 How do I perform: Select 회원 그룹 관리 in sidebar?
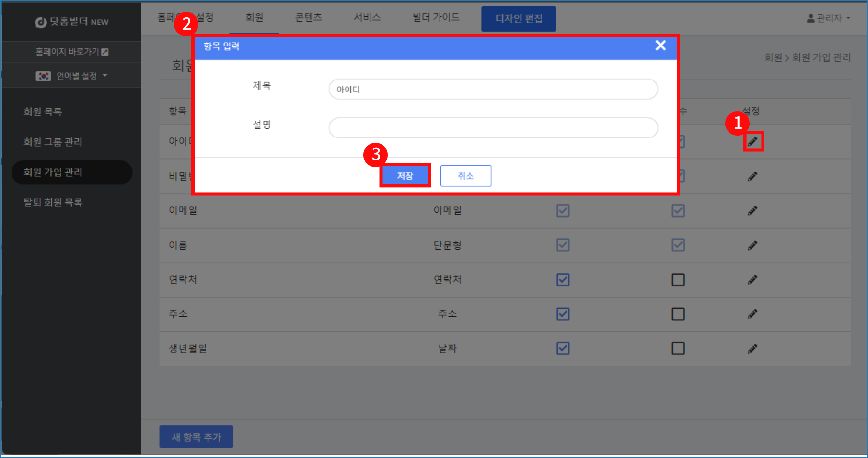(x=53, y=142)
